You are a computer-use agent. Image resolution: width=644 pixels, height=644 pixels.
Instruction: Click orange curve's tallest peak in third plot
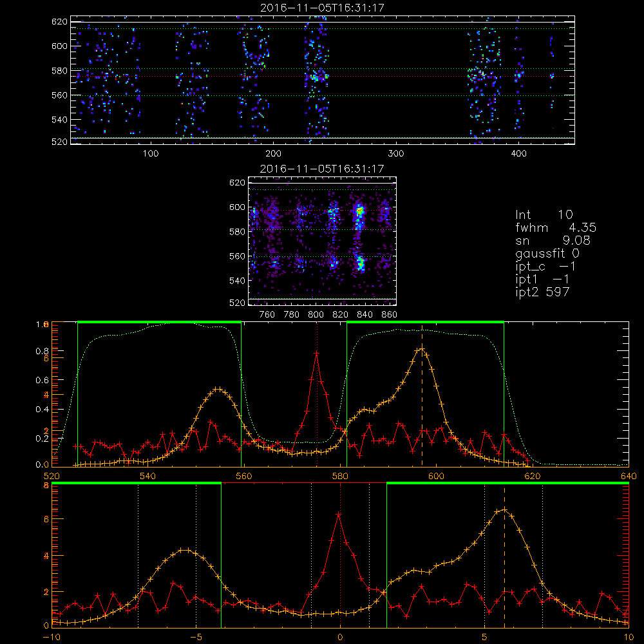click(422, 349)
